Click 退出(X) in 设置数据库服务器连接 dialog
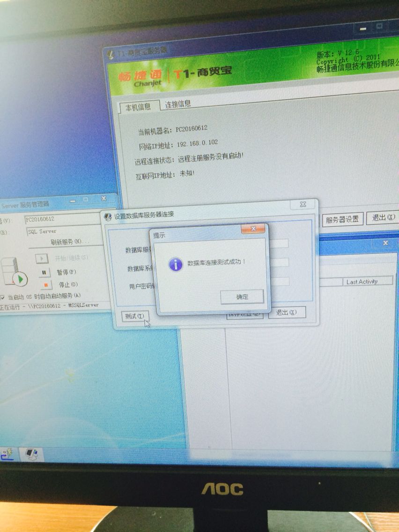Viewport: 399px width, 532px height. (x=287, y=312)
